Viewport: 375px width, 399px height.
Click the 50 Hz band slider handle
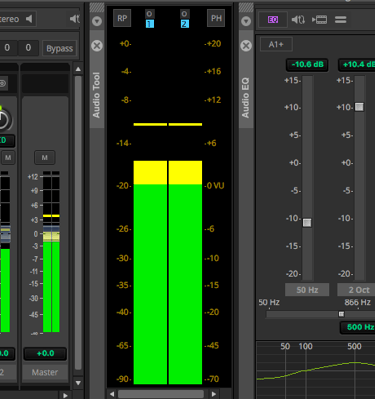click(x=307, y=223)
